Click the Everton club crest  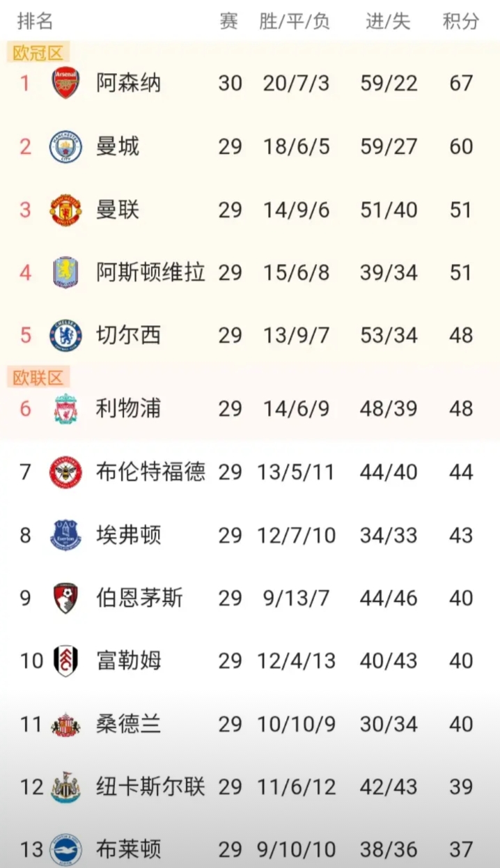pos(65,536)
